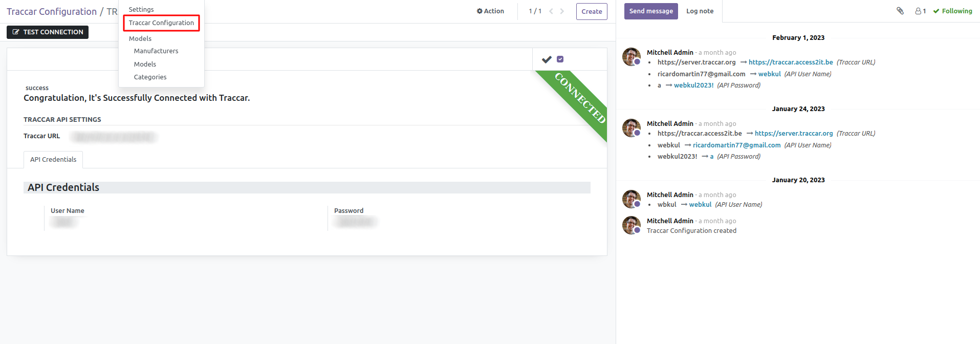Open the followers list icon
The image size is (980, 344).
920,11
